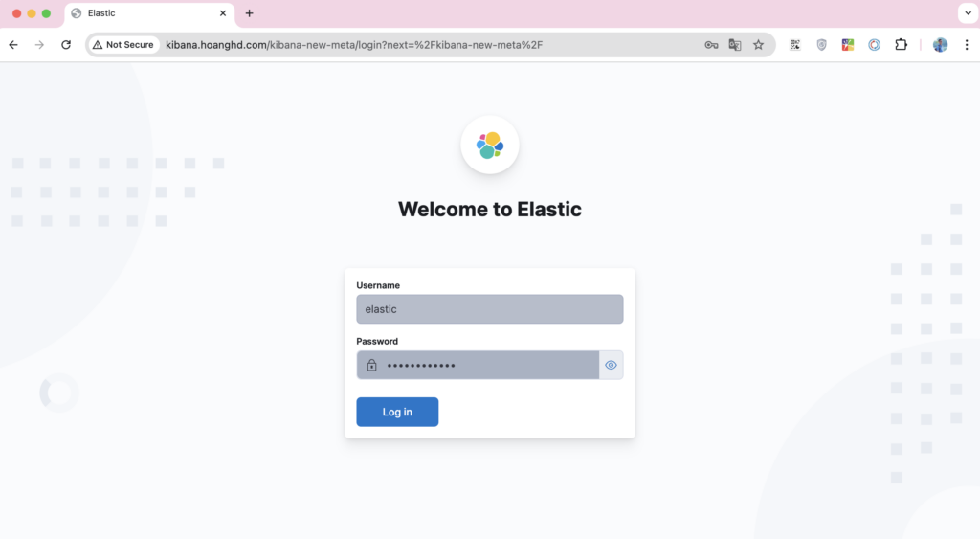
Task: Focus the Password input field
Action: (478, 365)
